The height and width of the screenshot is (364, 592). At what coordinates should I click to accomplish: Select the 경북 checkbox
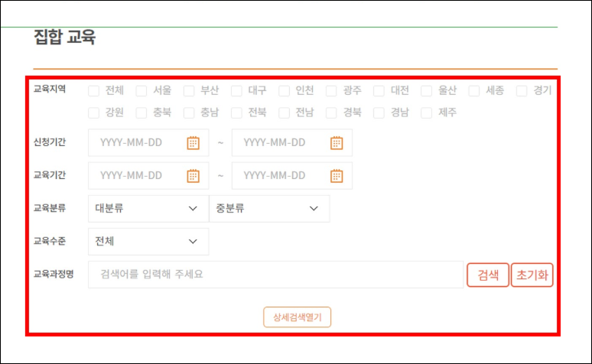[x=331, y=112]
